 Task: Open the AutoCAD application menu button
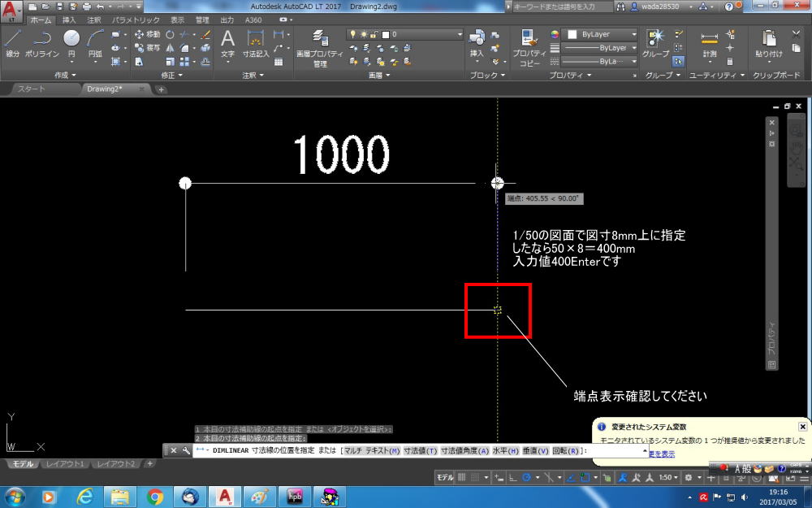point(11,11)
